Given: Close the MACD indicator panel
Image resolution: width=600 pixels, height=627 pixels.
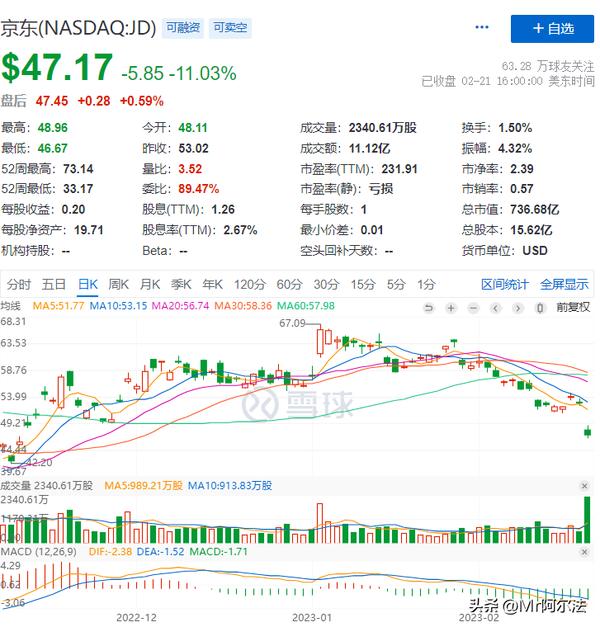Looking at the screenshot, I should 584,552.
